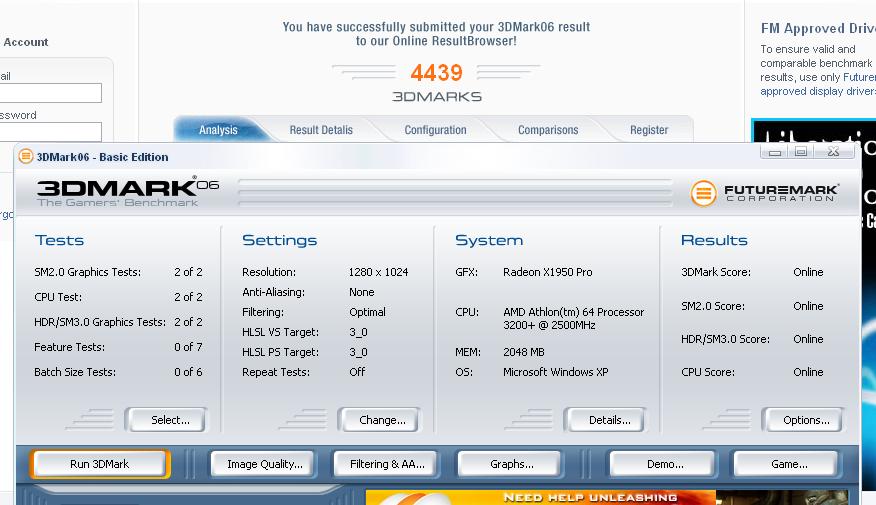The image size is (876, 505).
Task: Maximize the 3DMark06 window
Action: 801,151
